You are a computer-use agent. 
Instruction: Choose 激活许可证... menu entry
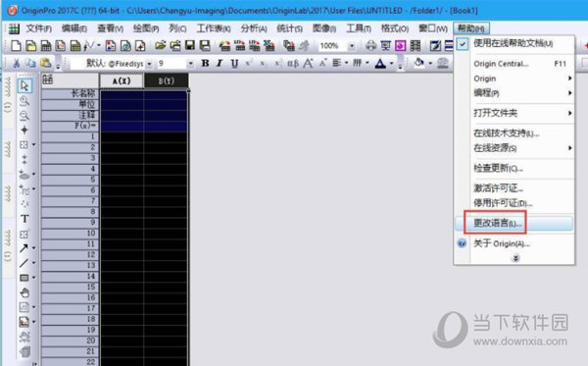[x=514, y=188]
